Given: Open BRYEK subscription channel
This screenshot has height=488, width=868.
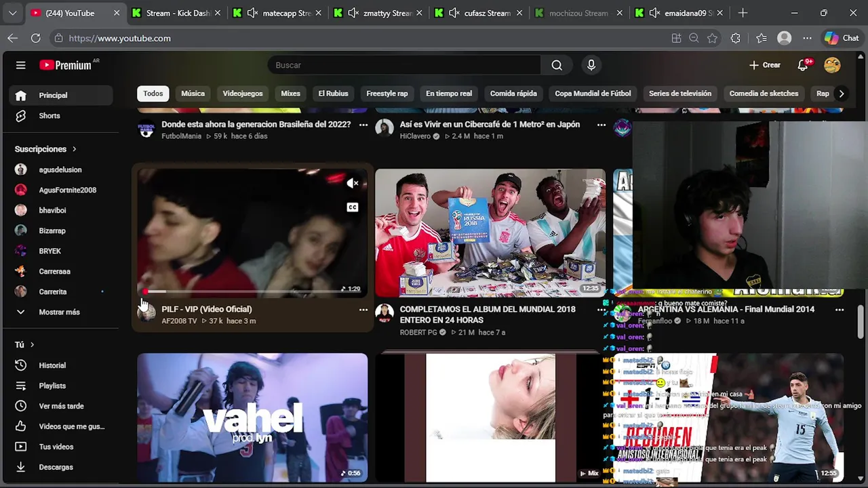Looking at the screenshot, I should coord(61,251).
